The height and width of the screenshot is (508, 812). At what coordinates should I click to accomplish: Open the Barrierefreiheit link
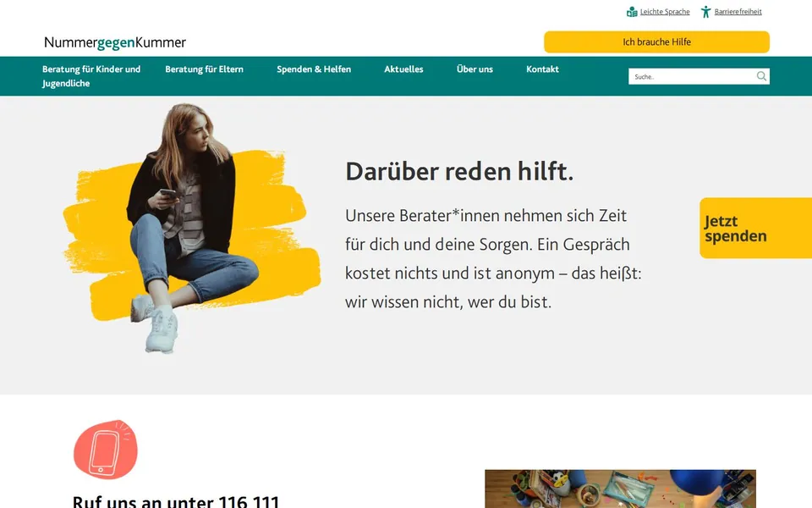coord(738,12)
